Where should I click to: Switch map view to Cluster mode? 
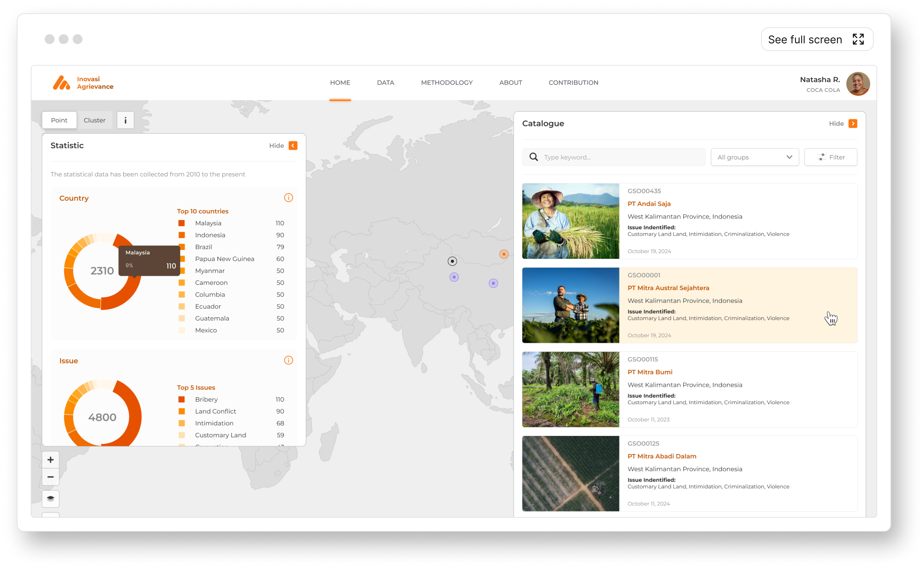pos(94,120)
